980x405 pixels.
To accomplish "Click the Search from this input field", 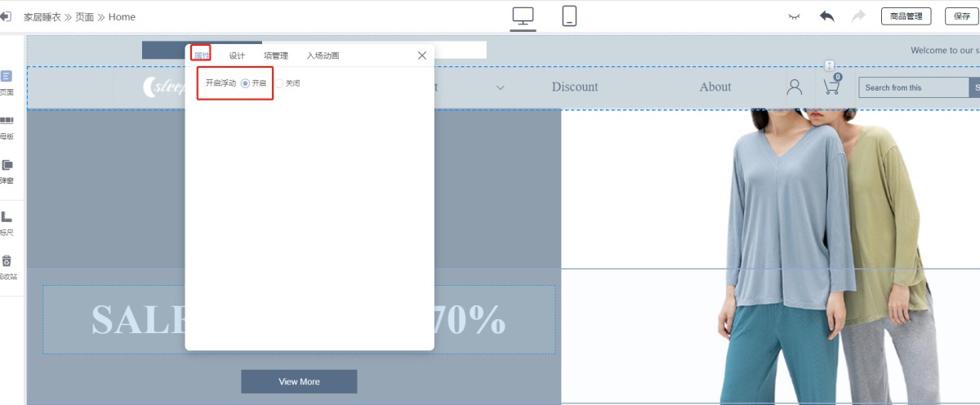I will [912, 87].
